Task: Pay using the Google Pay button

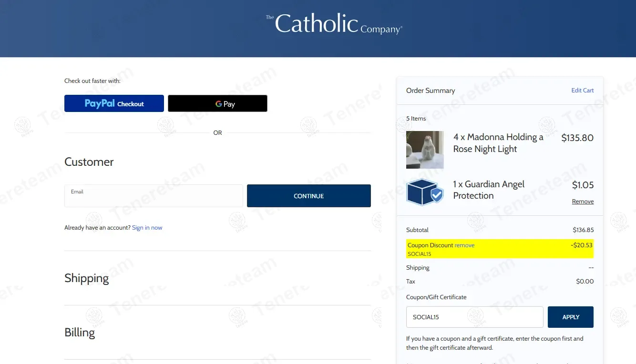Action: [x=217, y=103]
